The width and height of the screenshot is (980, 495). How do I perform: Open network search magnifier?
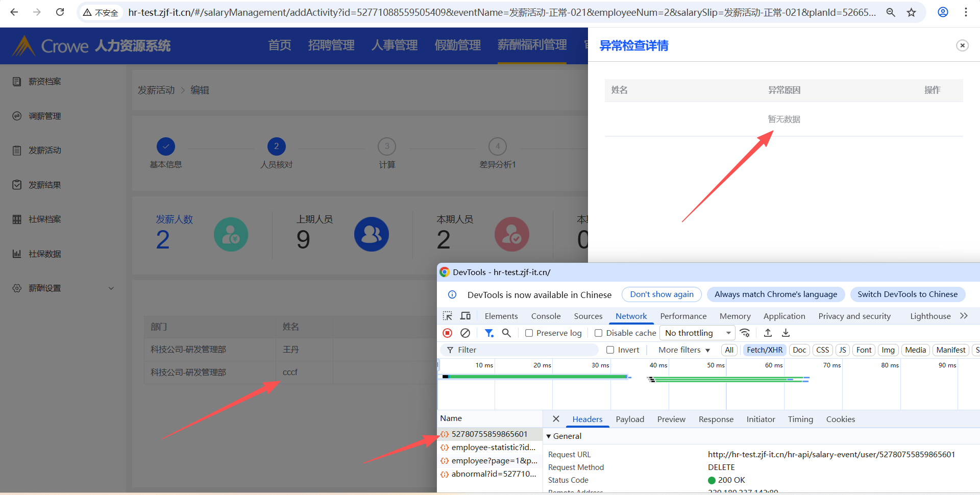coord(506,333)
